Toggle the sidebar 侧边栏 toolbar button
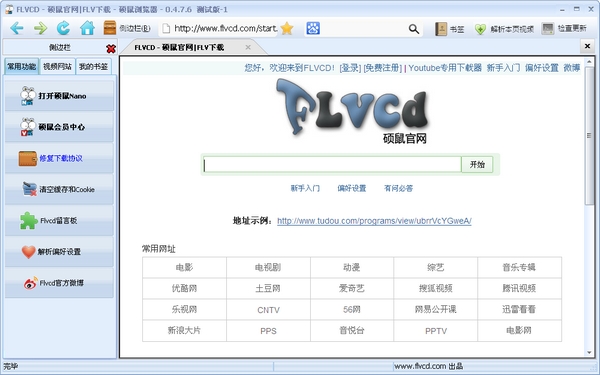Viewport: 600px width, 375px height. [127, 28]
